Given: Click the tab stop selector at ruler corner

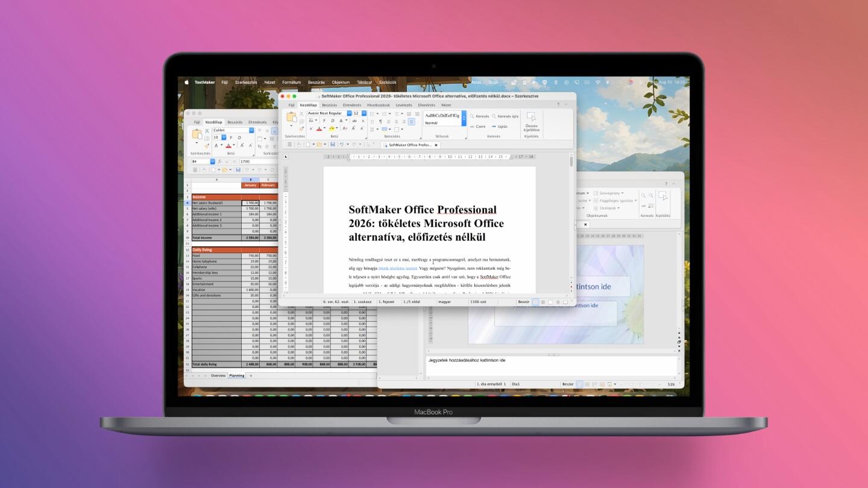Looking at the screenshot, I should pyautogui.click(x=286, y=157).
